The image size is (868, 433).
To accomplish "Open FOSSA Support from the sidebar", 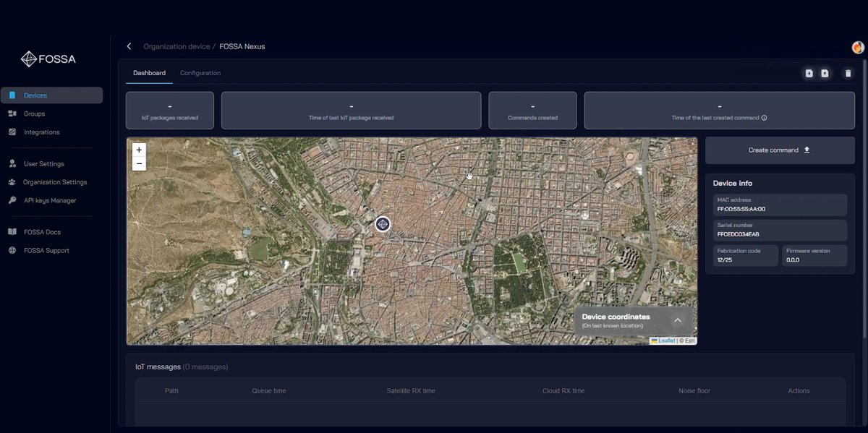I will (51, 251).
